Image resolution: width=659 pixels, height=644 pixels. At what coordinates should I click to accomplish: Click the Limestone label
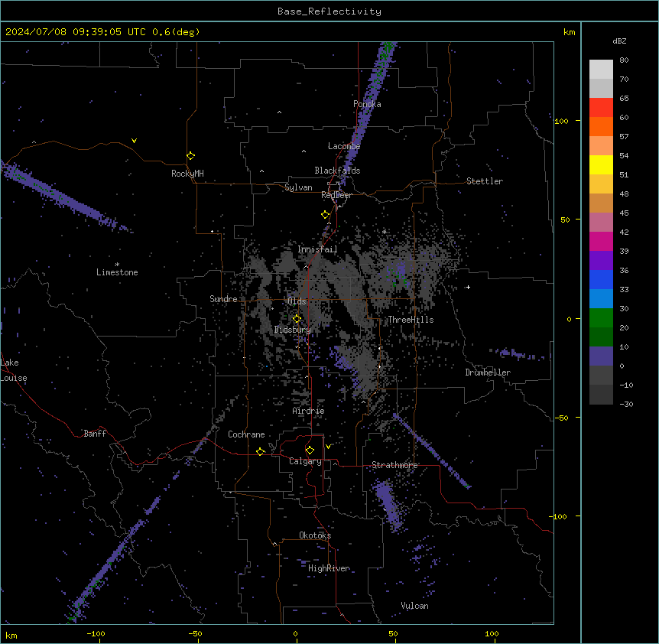coord(117,272)
